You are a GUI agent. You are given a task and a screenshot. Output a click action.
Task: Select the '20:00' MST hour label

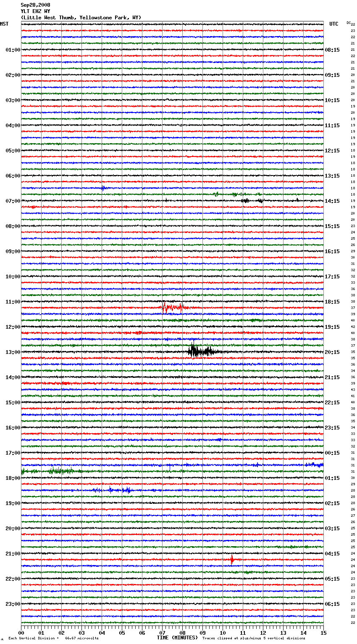click(x=13, y=529)
